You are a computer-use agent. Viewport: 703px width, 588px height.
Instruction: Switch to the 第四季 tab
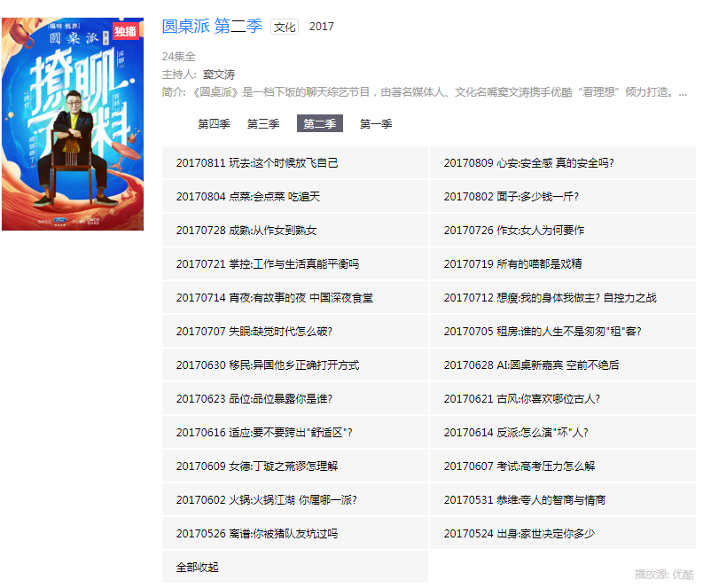point(214,124)
